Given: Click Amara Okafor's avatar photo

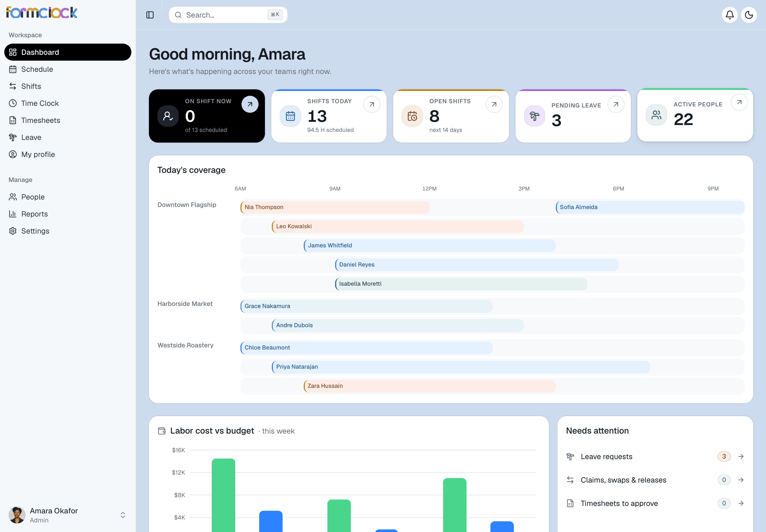Looking at the screenshot, I should (x=17, y=515).
